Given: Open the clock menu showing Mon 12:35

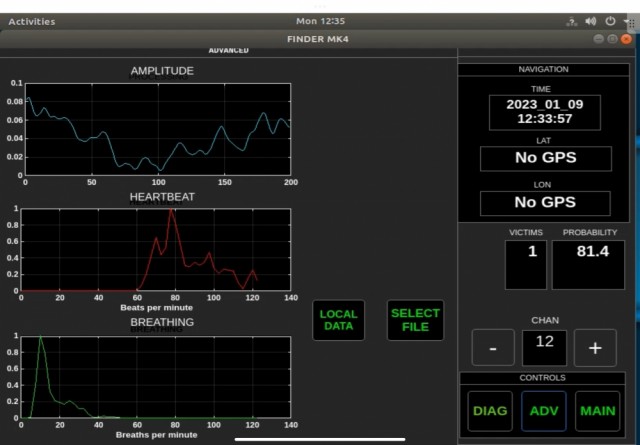Looking at the screenshot, I should 320,21.
